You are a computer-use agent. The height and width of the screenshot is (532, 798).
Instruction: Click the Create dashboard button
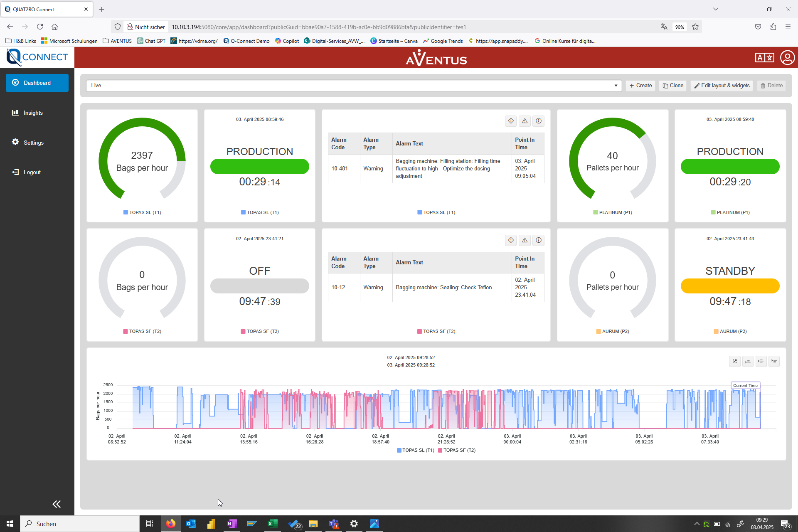640,86
